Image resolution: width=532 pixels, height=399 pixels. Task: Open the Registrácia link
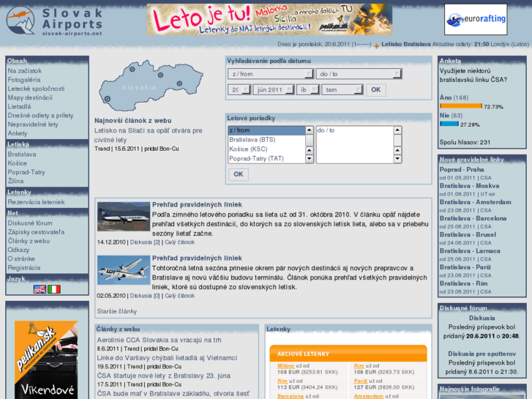24,267
